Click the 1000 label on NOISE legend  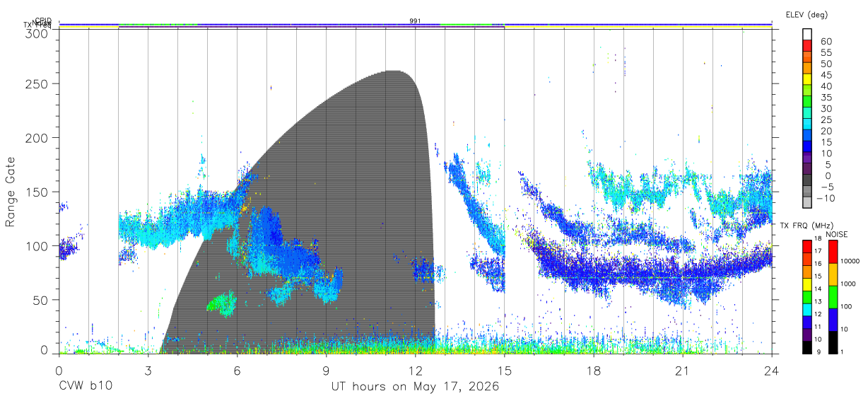(847, 284)
